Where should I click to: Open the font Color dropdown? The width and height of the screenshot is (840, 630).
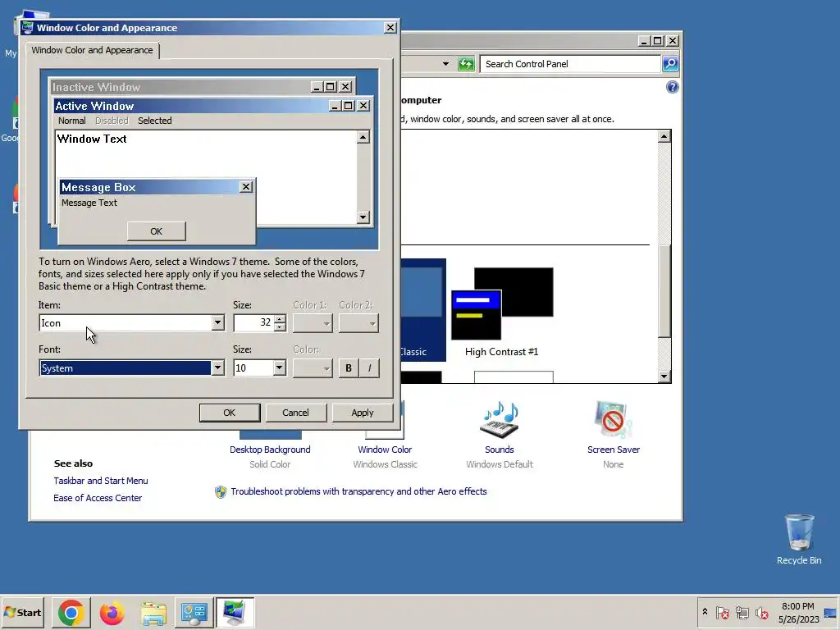[x=313, y=368]
